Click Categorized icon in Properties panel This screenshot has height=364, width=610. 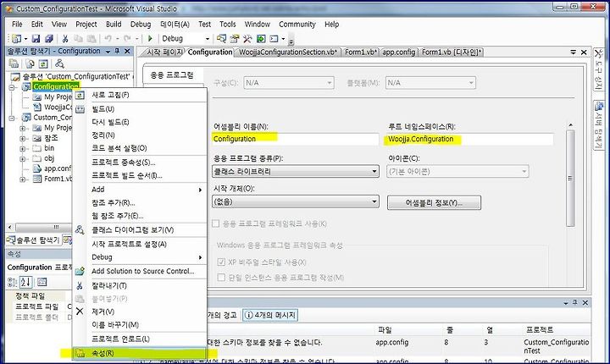coord(12,282)
